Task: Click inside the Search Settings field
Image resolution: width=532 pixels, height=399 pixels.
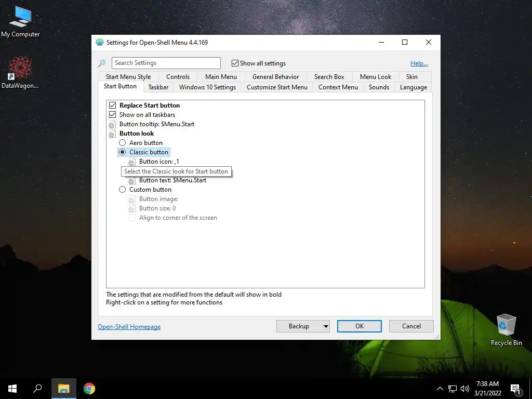Action: pyautogui.click(x=166, y=63)
